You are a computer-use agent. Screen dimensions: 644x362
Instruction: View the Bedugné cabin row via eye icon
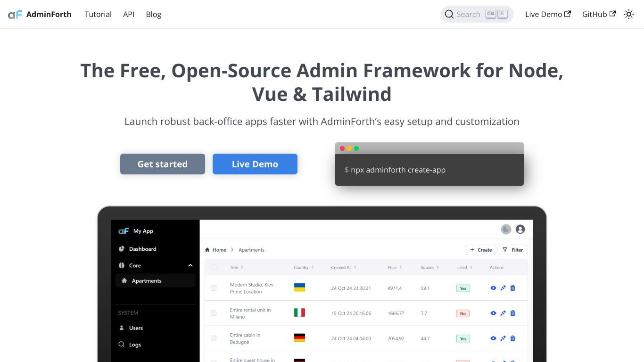pos(493,338)
